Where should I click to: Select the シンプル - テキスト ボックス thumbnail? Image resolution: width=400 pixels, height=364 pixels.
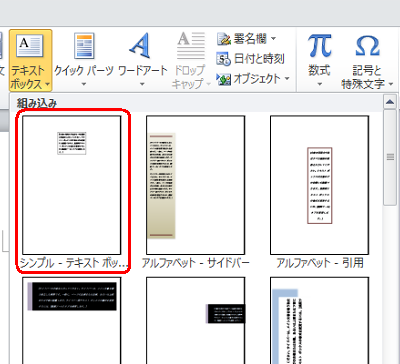[x=72, y=185]
